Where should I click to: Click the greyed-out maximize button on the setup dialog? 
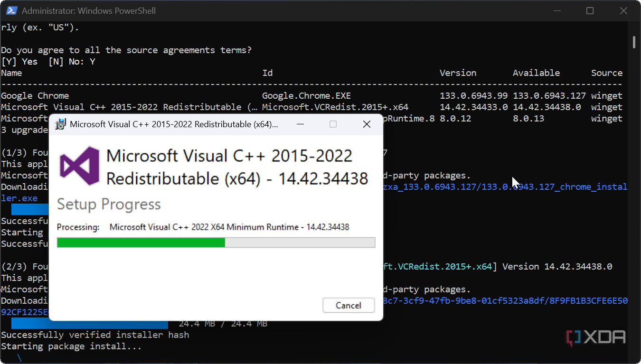333,124
